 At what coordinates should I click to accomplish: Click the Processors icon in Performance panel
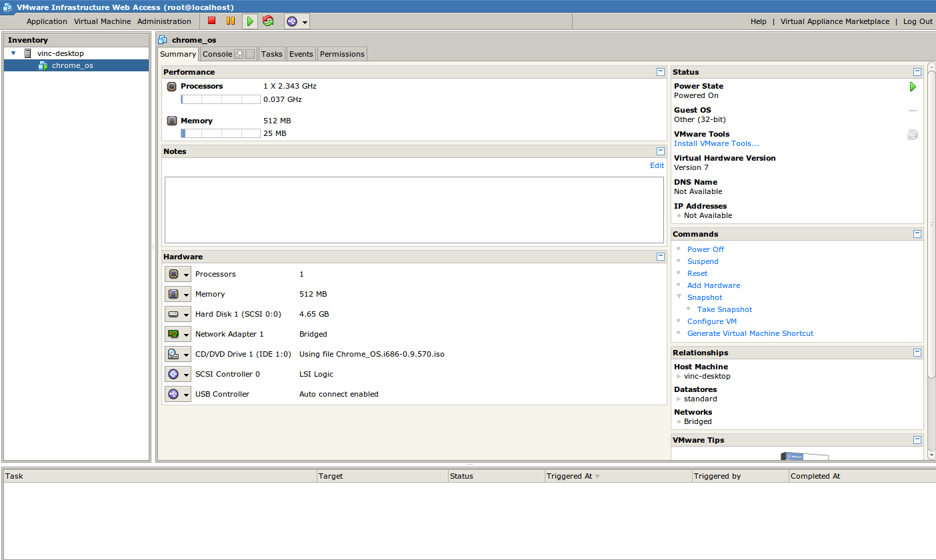[x=171, y=87]
